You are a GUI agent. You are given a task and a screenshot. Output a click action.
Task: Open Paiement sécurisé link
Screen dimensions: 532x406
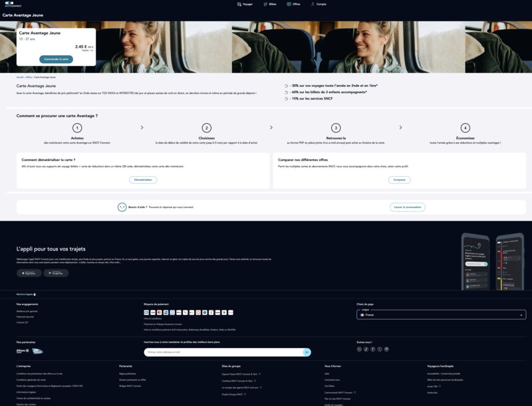click(x=25, y=317)
